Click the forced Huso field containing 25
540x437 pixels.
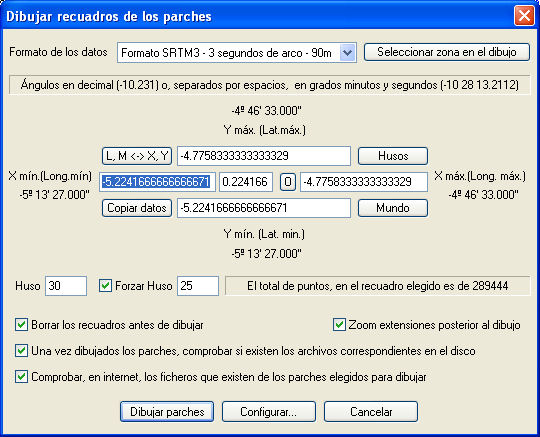[198, 286]
